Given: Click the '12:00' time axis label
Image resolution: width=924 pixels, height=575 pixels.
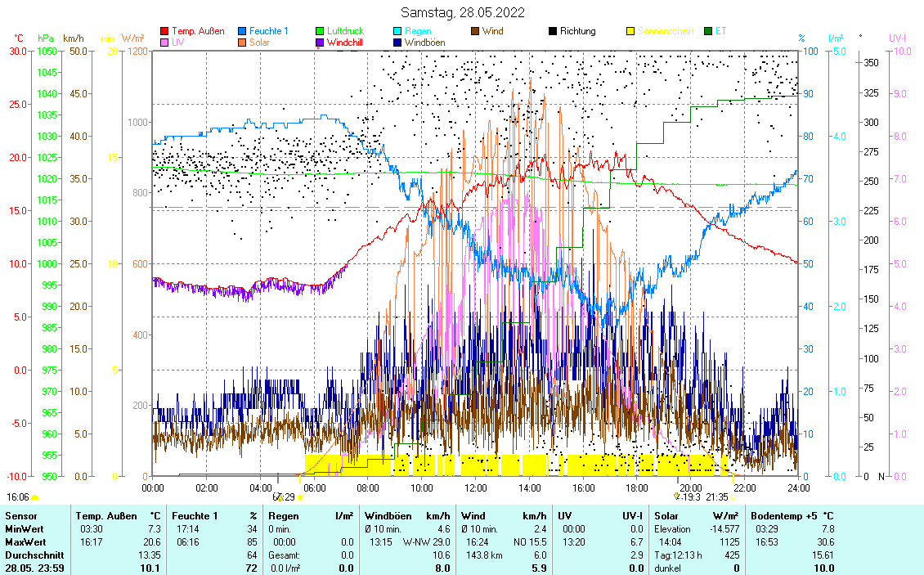Looking at the screenshot, I should click(476, 488).
